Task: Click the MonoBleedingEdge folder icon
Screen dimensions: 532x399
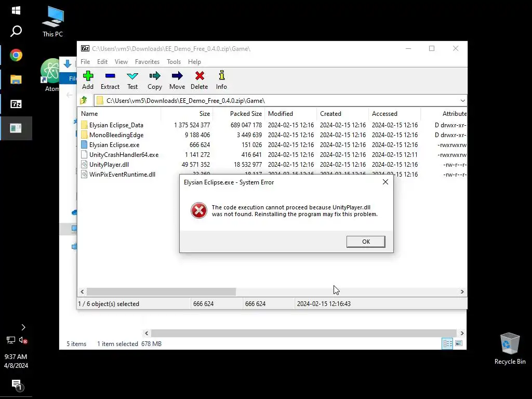Action: [x=84, y=135]
